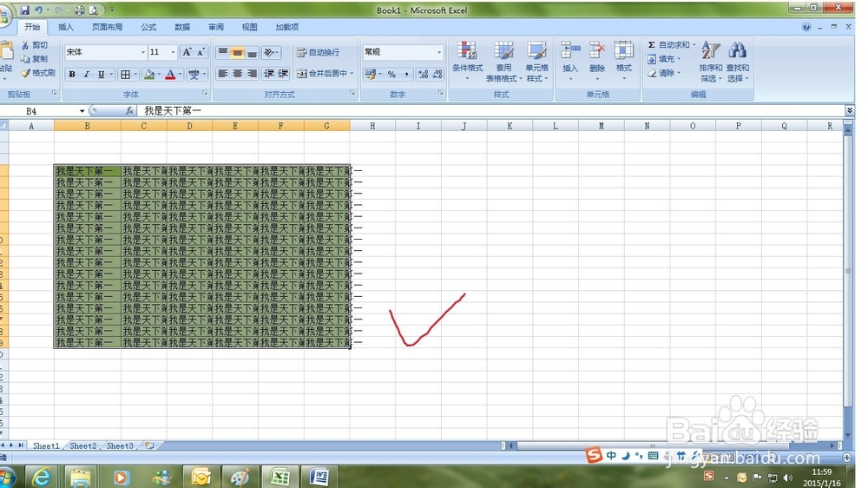The height and width of the screenshot is (488, 868).
Task: Click the Borders icon
Action: (x=126, y=74)
